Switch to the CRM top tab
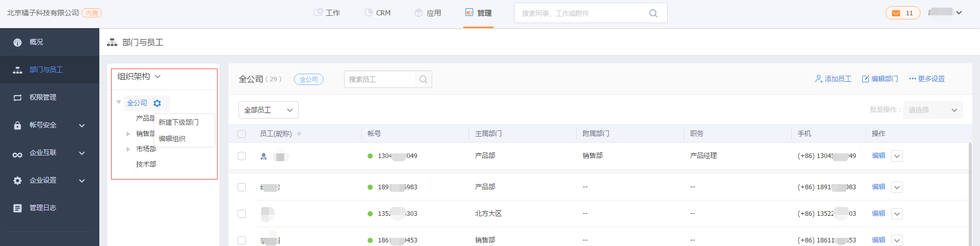 (377, 13)
